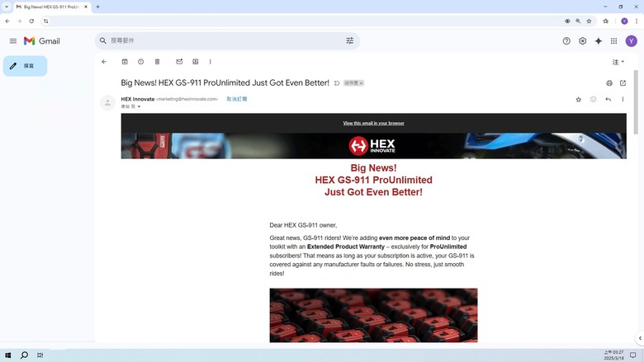Click the Gmail logo
The image size is (644, 362).
pos(41,41)
